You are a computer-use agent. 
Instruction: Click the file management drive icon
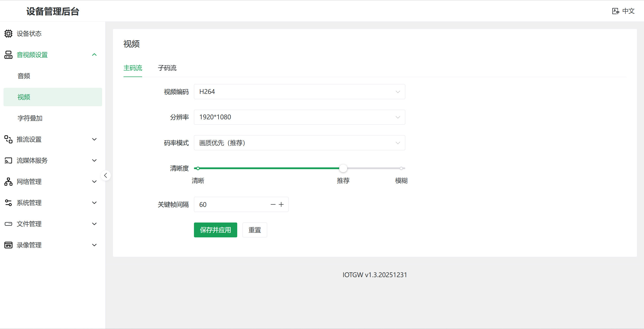click(x=8, y=224)
